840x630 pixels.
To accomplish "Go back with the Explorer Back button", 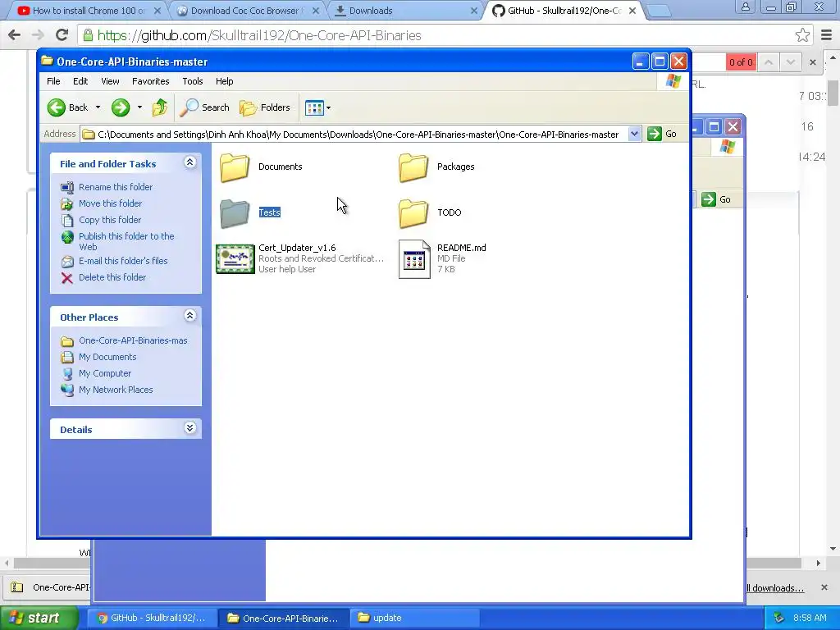I will point(67,107).
